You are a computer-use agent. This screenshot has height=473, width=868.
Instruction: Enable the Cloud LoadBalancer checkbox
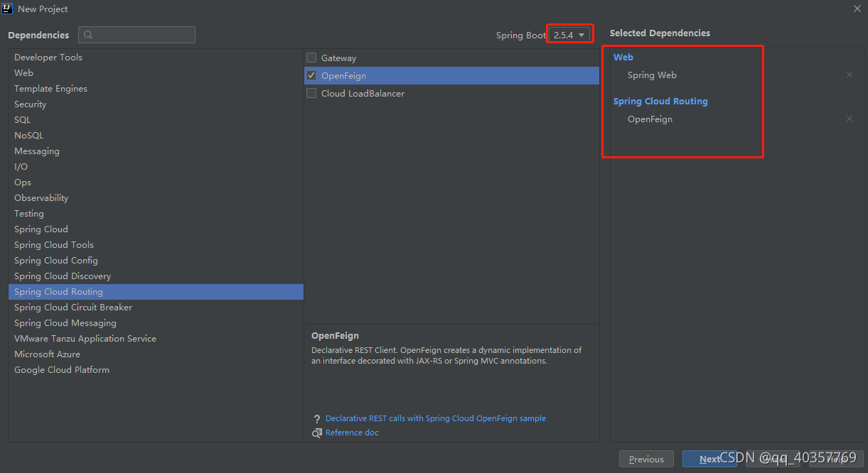point(311,93)
